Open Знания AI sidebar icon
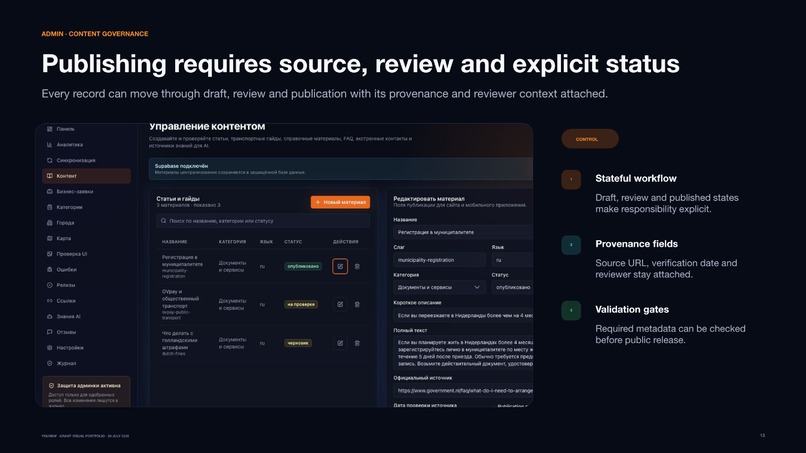806x453 pixels. coord(50,316)
